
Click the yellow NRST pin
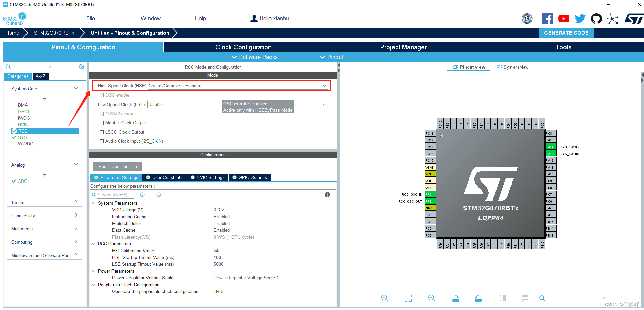(430, 208)
